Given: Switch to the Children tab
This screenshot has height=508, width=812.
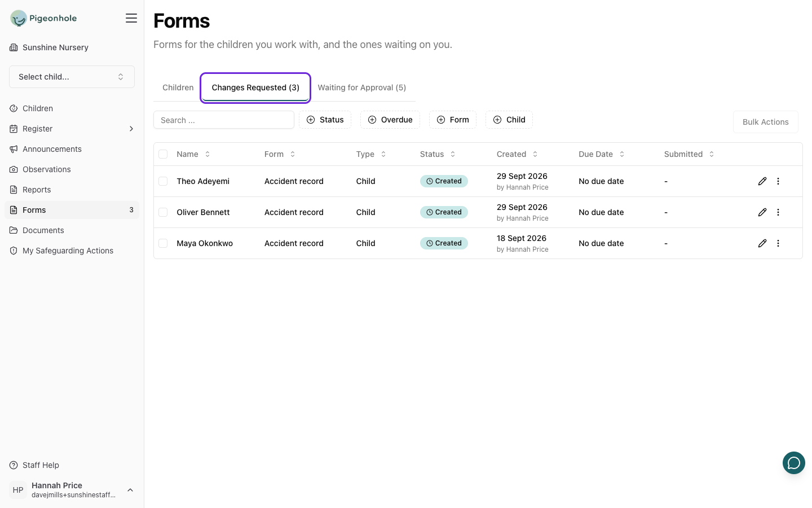Looking at the screenshot, I should [178, 87].
